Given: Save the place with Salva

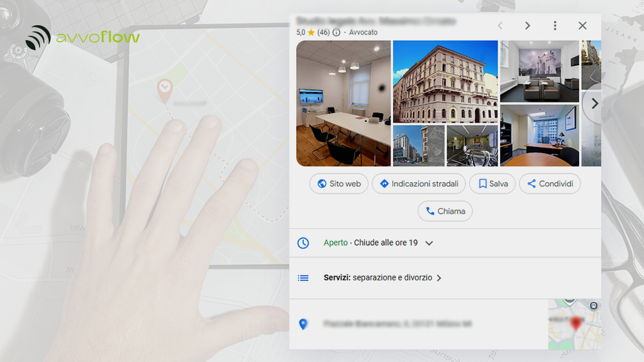Looking at the screenshot, I should click(492, 184).
